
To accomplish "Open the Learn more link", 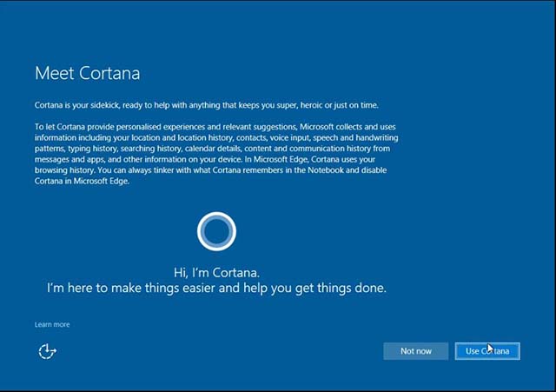I will (x=52, y=324).
